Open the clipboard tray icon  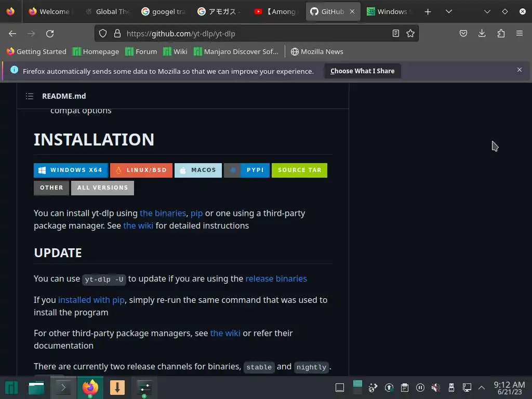(404, 388)
